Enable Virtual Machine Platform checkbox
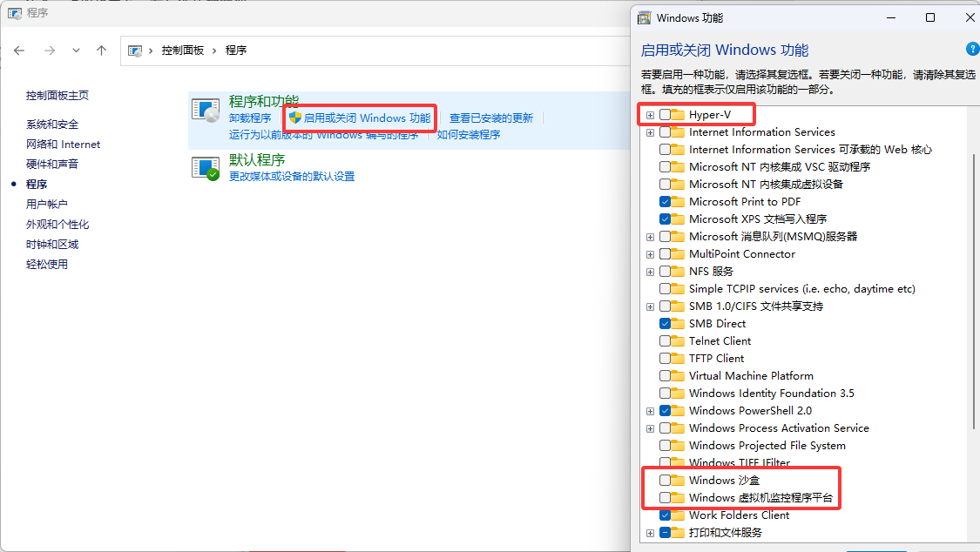This screenshot has height=552, width=980. point(665,376)
